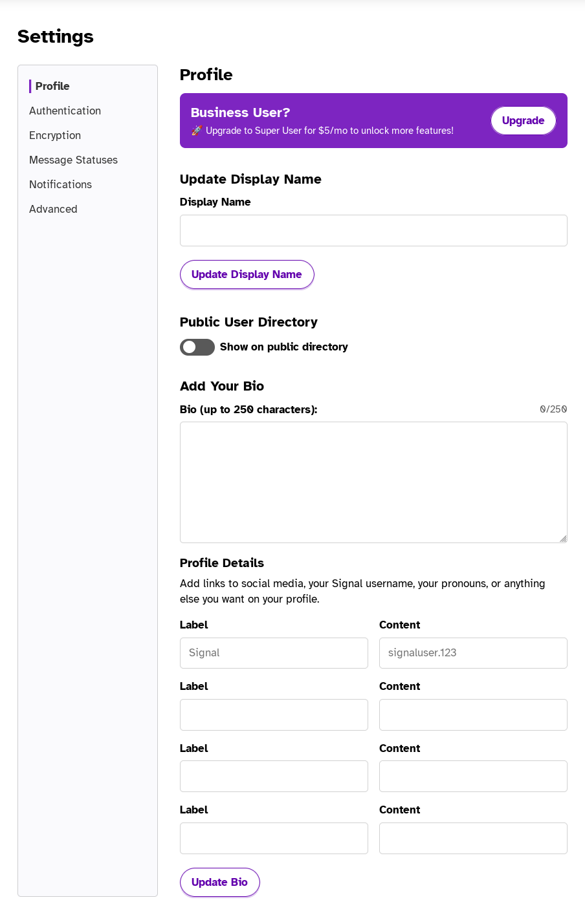Click the Bio textarea resize handle
Image resolution: width=585 pixels, height=924 pixels.
tap(563, 539)
